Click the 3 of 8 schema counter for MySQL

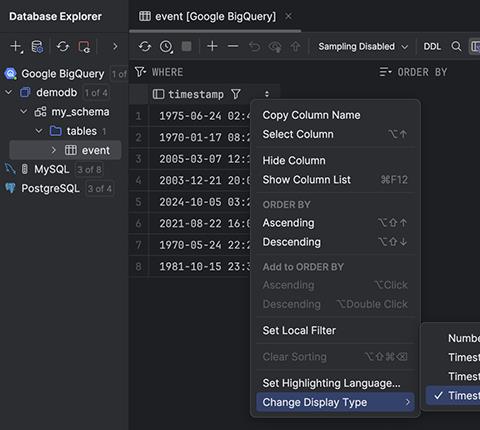pyautogui.click(x=89, y=170)
